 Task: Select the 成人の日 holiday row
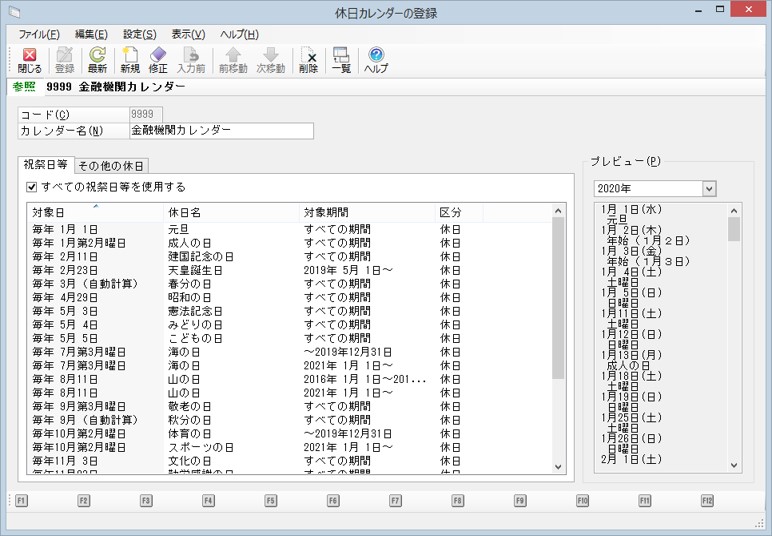click(x=289, y=243)
